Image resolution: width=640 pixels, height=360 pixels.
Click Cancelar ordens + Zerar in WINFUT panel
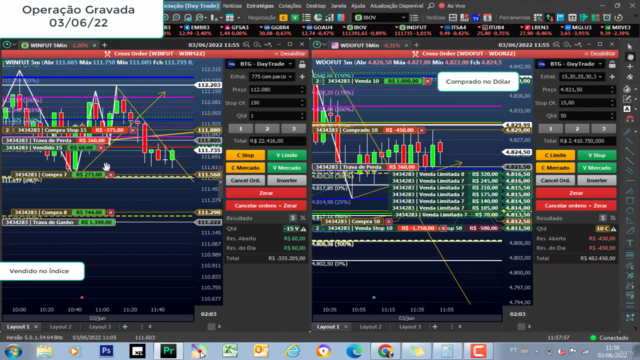point(266,206)
